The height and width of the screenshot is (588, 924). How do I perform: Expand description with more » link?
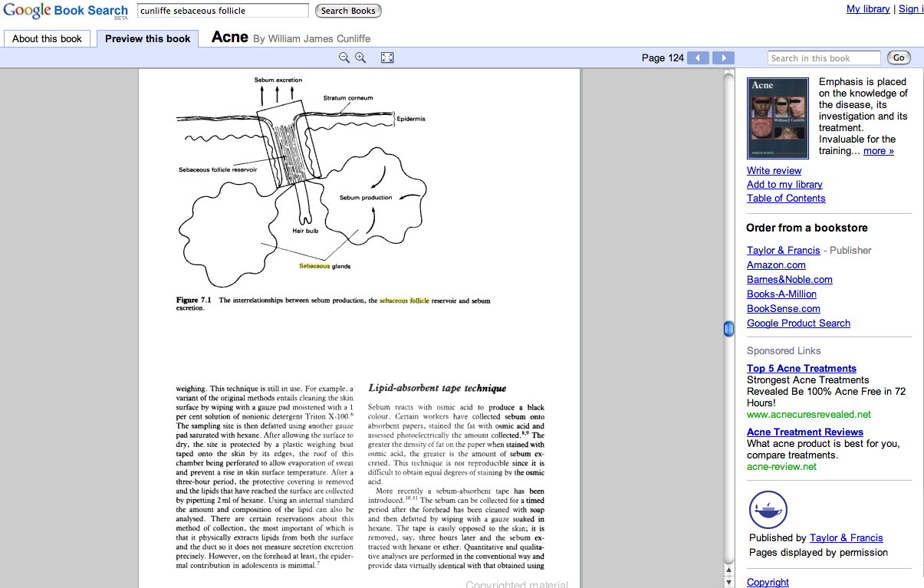pyautogui.click(x=878, y=151)
